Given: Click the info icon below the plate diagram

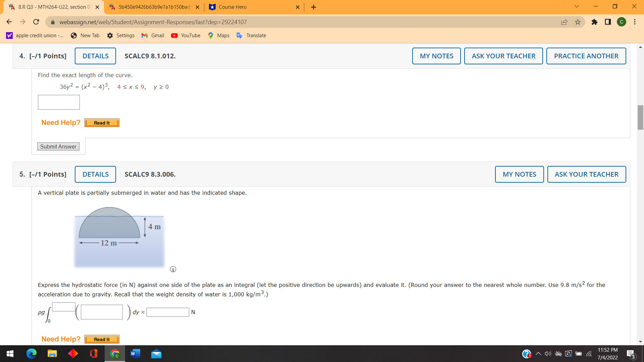Looking at the screenshot, I should coord(173,269).
